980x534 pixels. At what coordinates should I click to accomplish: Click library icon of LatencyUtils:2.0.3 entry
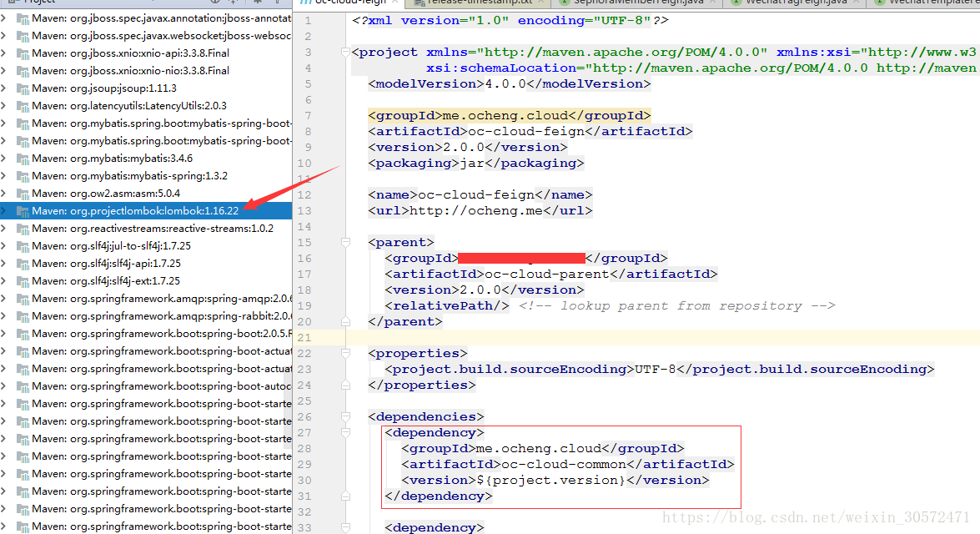click(x=23, y=106)
